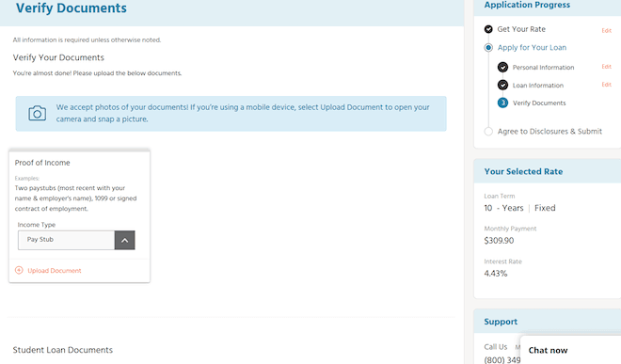Click the Application Progress panel header
The height and width of the screenshot is (364, 621).
(x=527, y=5)
